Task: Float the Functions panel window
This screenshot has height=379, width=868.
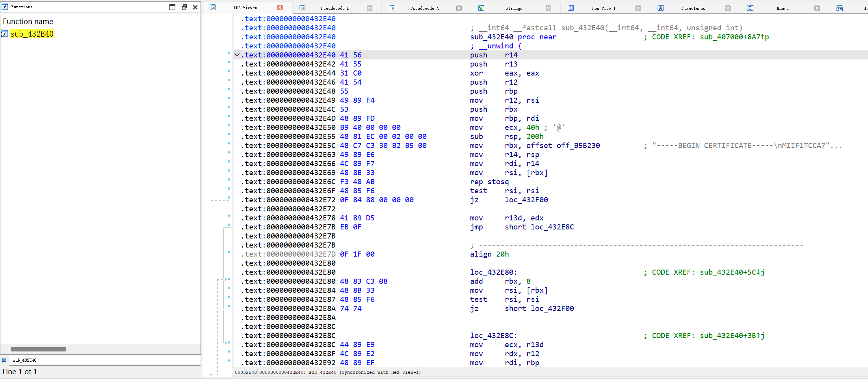Action: tap(184, 7)
